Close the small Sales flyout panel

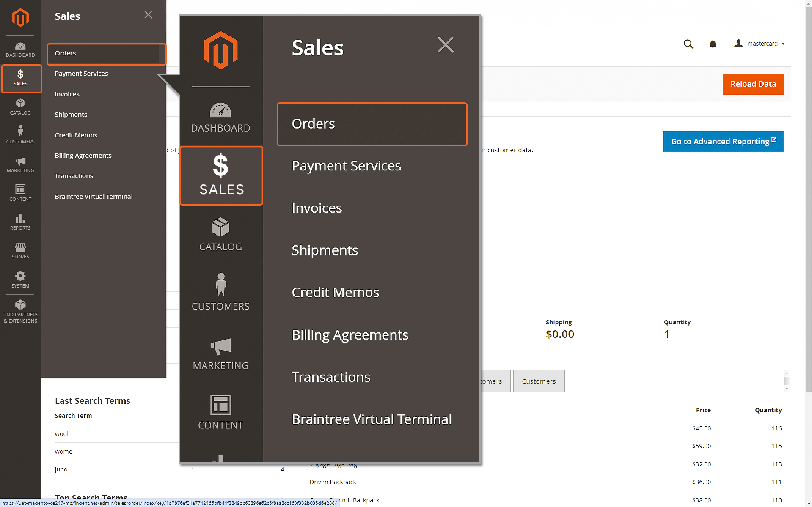(x=148, y=15)
